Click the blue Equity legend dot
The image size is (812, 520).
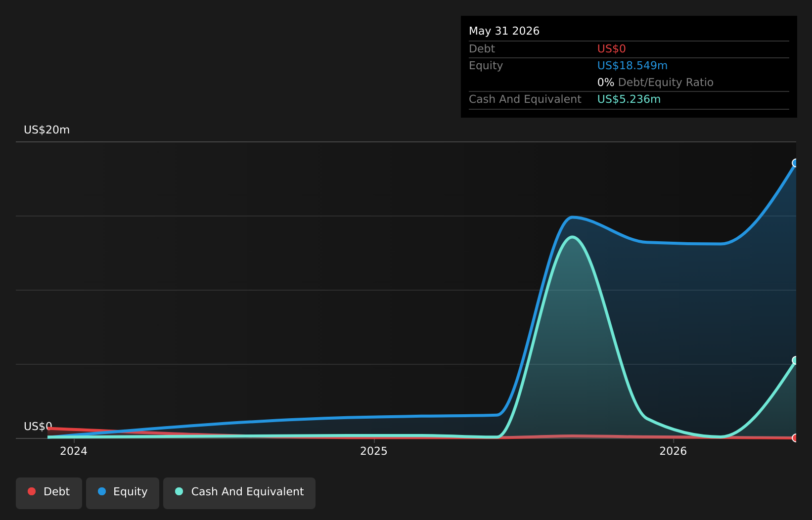[x=102, y=491]
